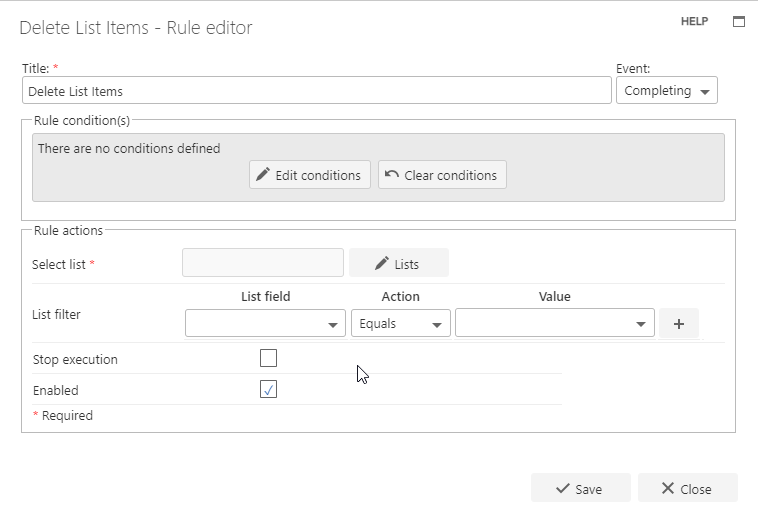Open the Action dropdown showing Equals
Image resolution: width=758 pixels, height=527 pixels.
(401, 323)
